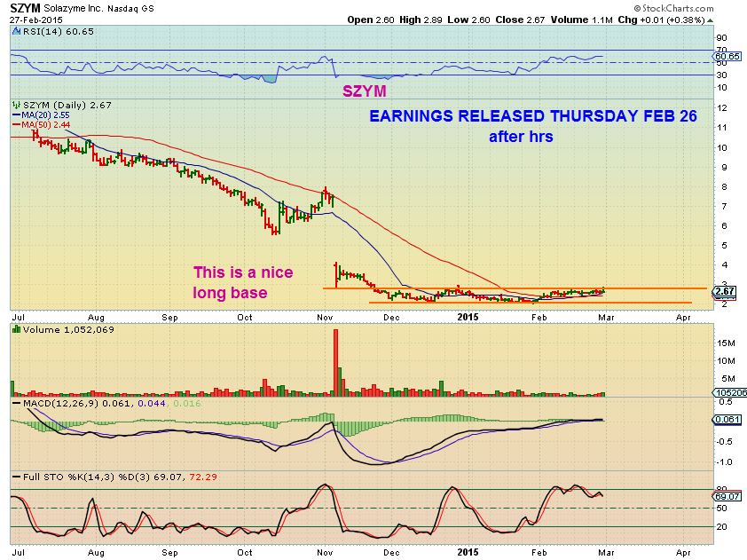
Task: Click the Chg +0.01 (+0.38%) value
Action: pyautogui.click(x=661, y=20)
